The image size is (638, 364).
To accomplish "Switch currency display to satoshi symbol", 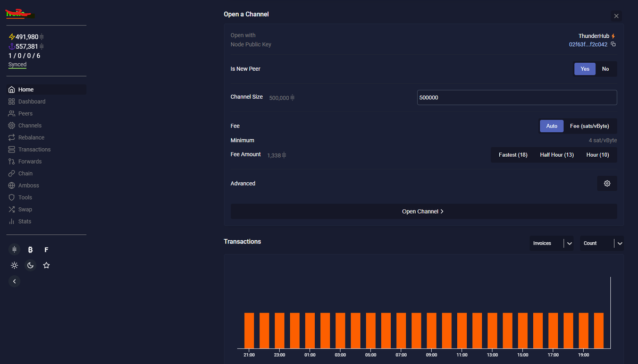I will tap(14, 249).
